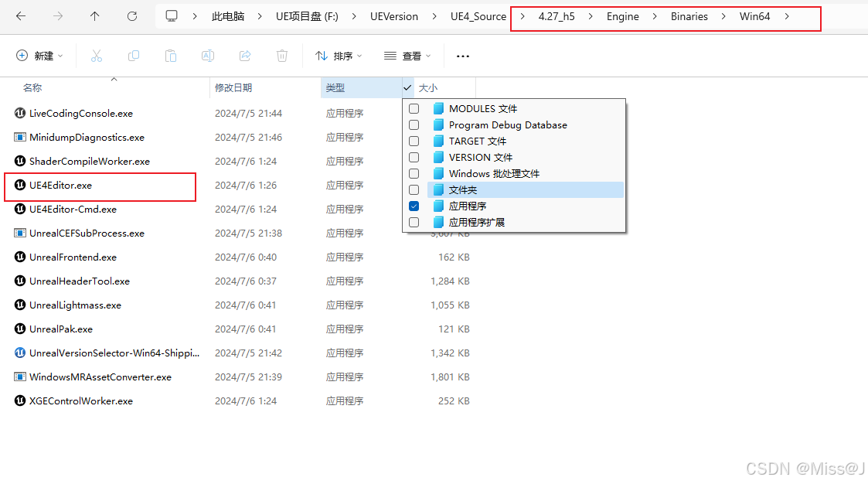Sort by the 名称 column header
Screen dimensions: 868x484
[x=32, y=87]
